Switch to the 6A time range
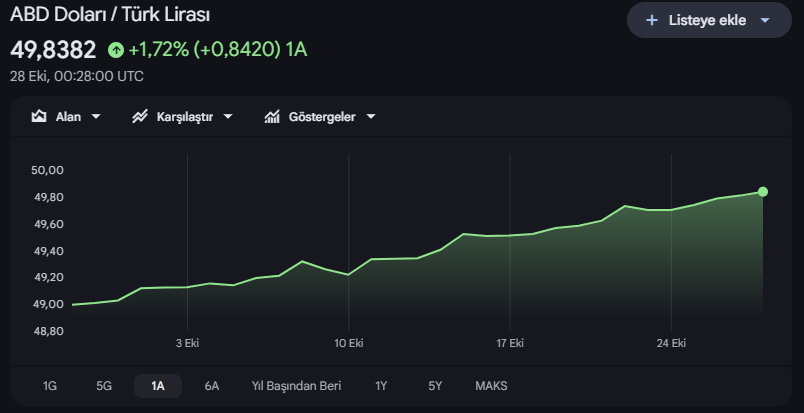804x413 pixels. pos(212,386)
